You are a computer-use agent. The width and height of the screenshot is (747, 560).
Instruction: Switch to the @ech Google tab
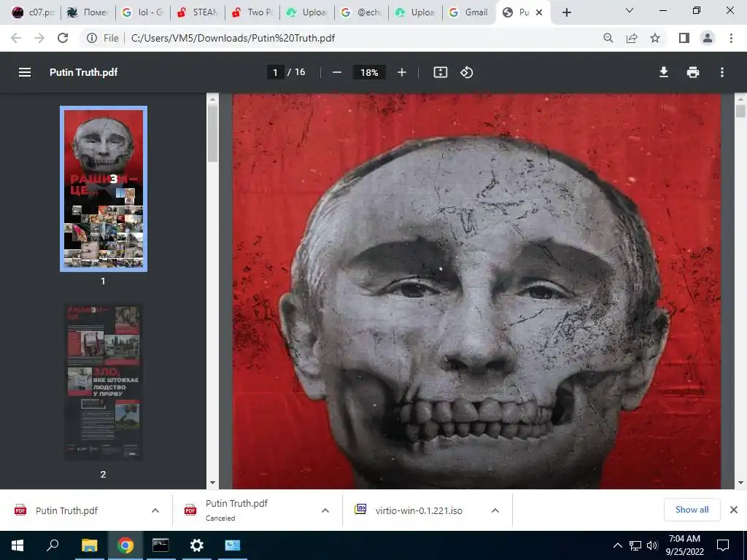(x=361, y=13)
